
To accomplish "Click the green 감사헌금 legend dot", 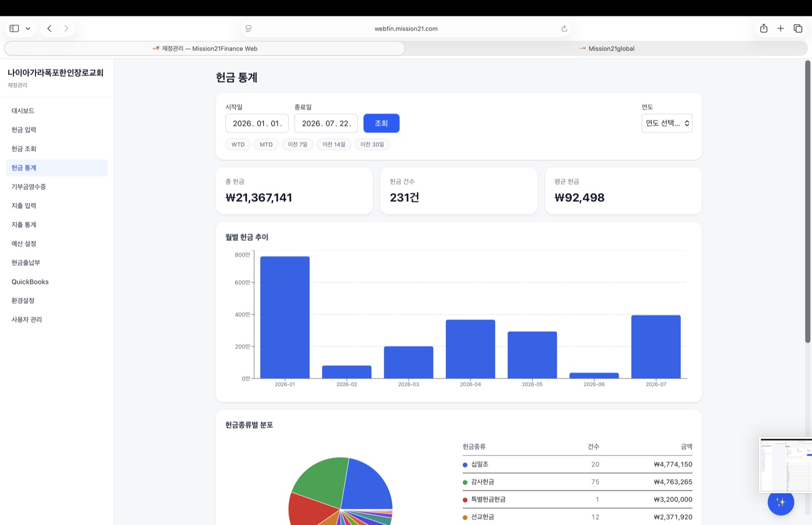I will pos(465,482).
